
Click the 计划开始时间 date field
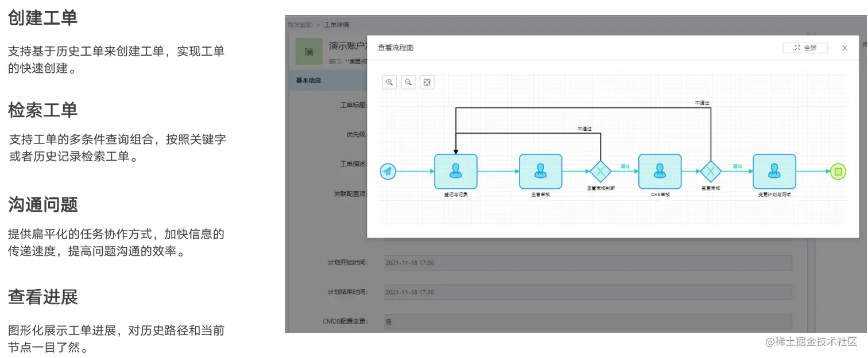click(x=587, y=262)
